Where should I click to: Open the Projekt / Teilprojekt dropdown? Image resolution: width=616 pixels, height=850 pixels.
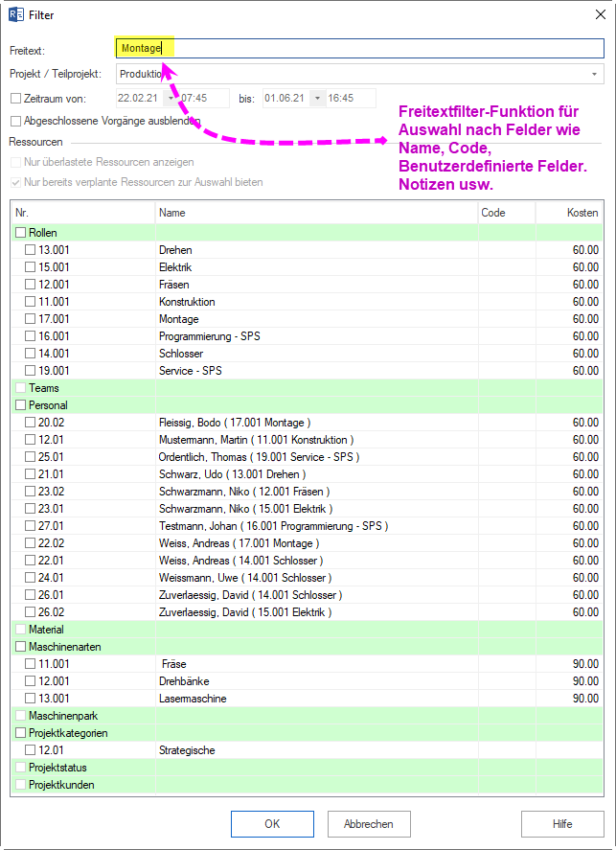[x=594, y=74]
